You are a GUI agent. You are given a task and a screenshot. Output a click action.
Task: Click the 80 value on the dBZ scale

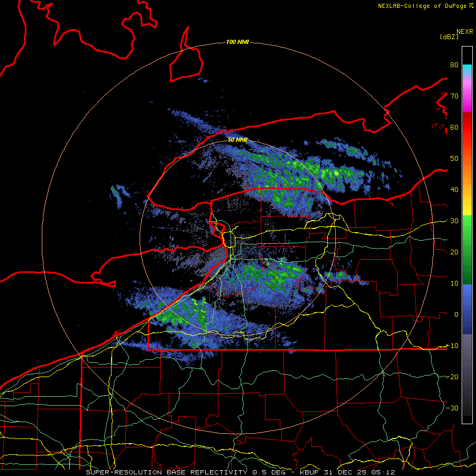[x=454, y=65]
